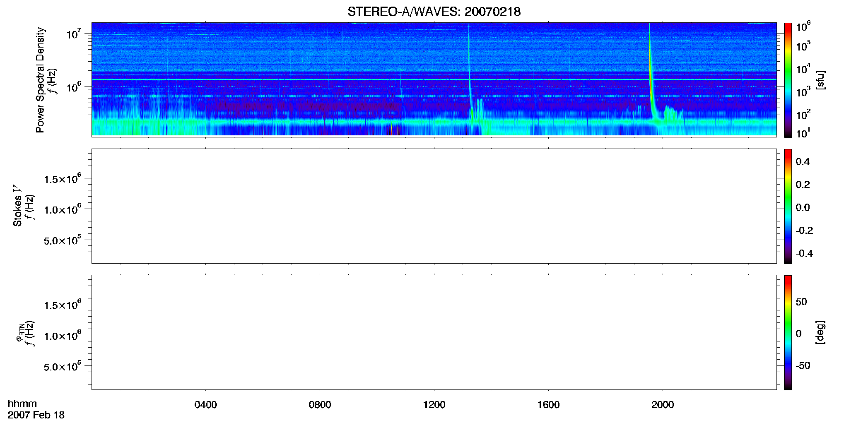Image resolution: width=868 pixels, height=447 pixels.
Task: Click the Stokes V axis label
Action: (x=17, y=206)
